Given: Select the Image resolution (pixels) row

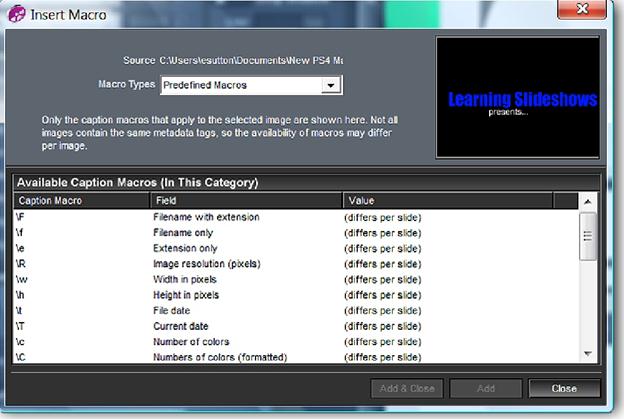Looking at the screenshot, I should coord(296,264).
